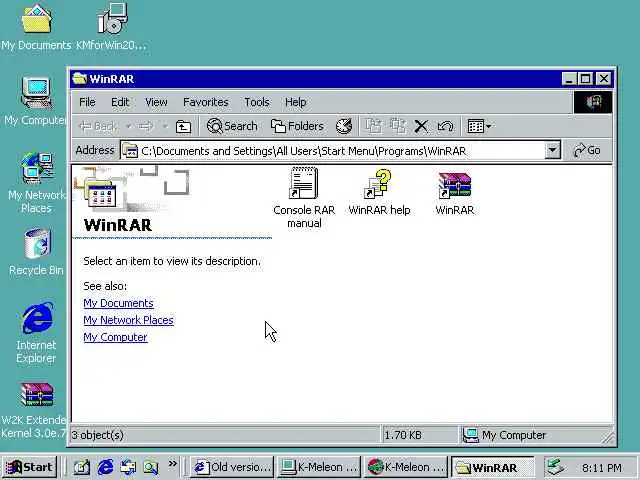Switch to the first K-Meleon taskbar button
Viewport: 640px width, 480px height.
tap(319, 467)
